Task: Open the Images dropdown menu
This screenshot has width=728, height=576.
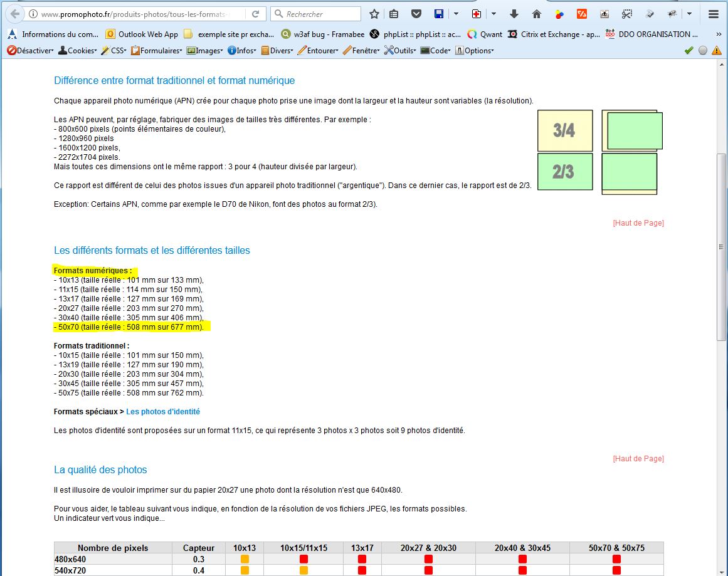Action: point(205,51)
